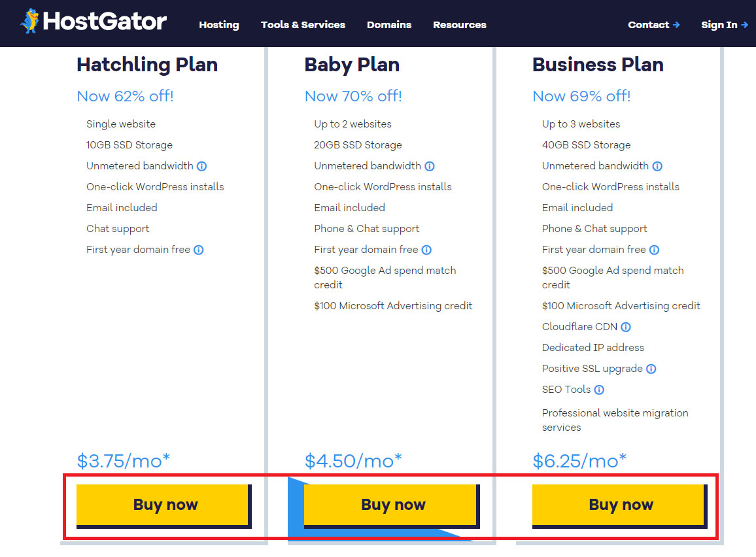Screen dimensions: 756x557
Task: Select the Baby Plan heading
Action: [x=352, y=65]
